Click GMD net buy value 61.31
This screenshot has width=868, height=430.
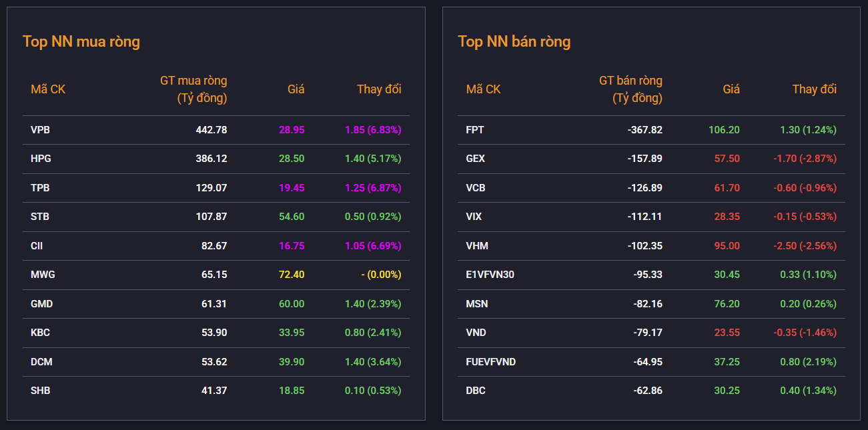(214, 304)
